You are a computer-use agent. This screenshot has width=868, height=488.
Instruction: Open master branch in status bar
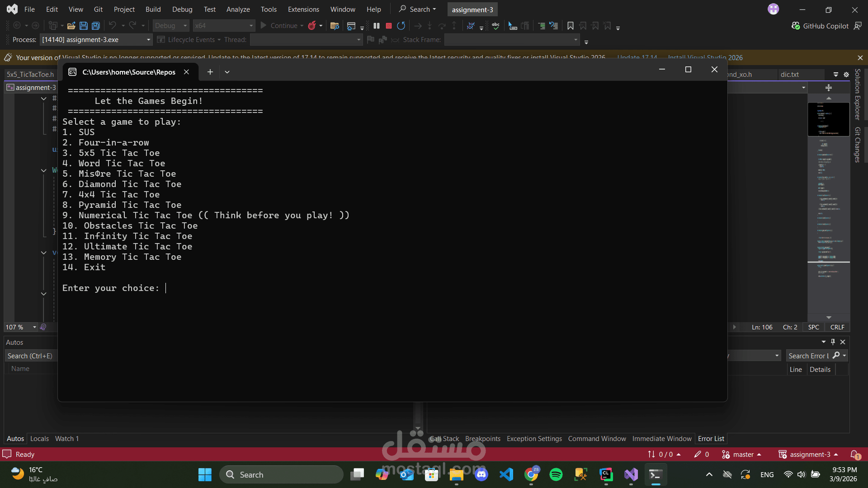coord(743,455)
